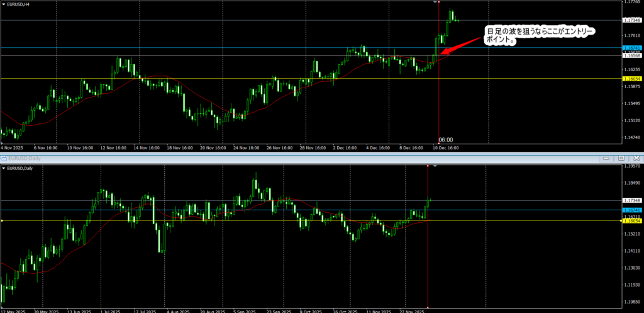Click the 06:00 time label on H4 chart
The height and width of the screenshot is (313, 644).
[x=445, y=140]
